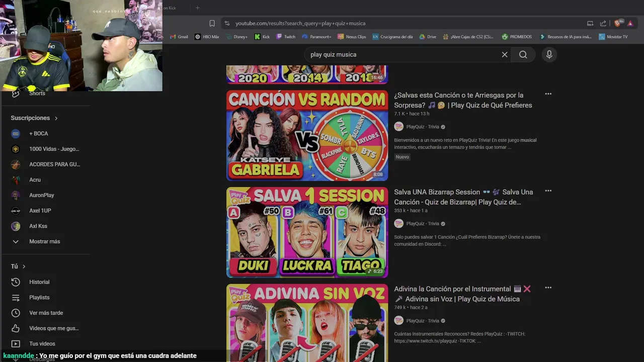Open Drive bookmark

[x=428, y=37]
